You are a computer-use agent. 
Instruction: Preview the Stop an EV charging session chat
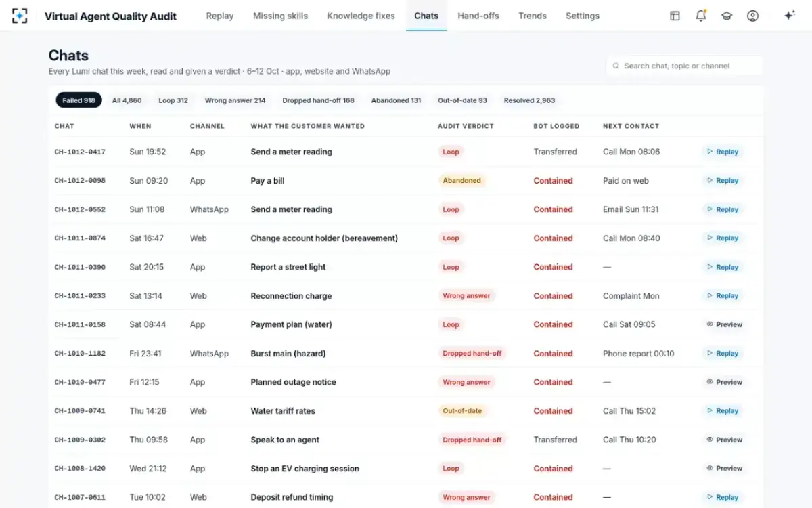pos(724,468)
